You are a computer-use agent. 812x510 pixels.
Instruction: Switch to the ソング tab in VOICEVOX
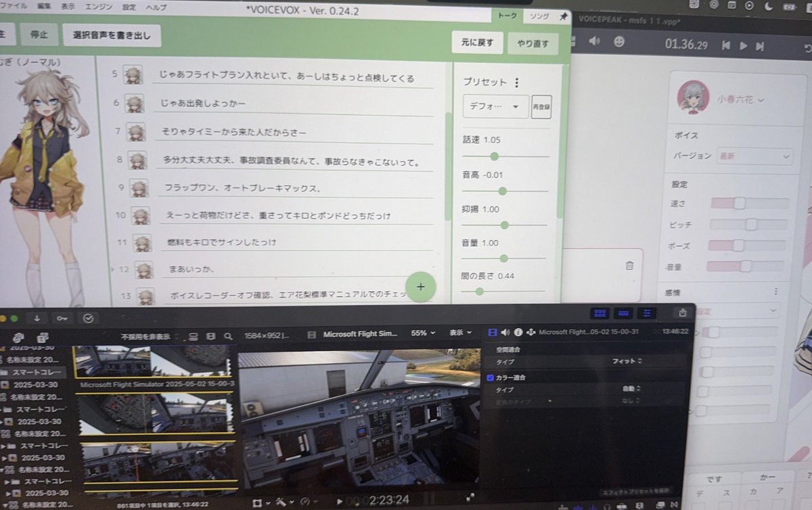tap(539, 16)
